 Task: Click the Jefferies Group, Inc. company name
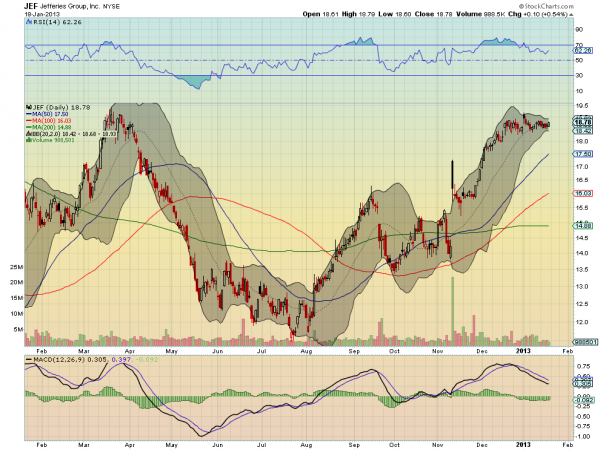(69, 7)
